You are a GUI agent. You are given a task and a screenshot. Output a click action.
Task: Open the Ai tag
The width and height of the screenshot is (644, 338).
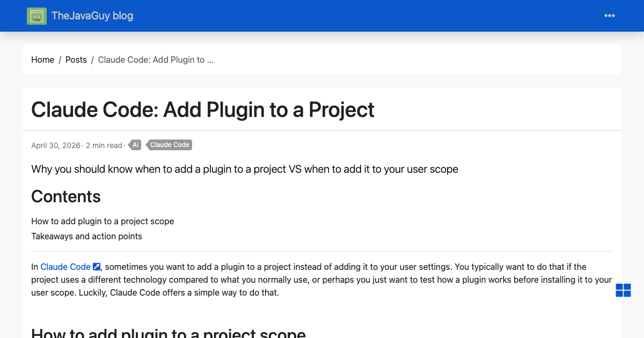tap(135, 145)
